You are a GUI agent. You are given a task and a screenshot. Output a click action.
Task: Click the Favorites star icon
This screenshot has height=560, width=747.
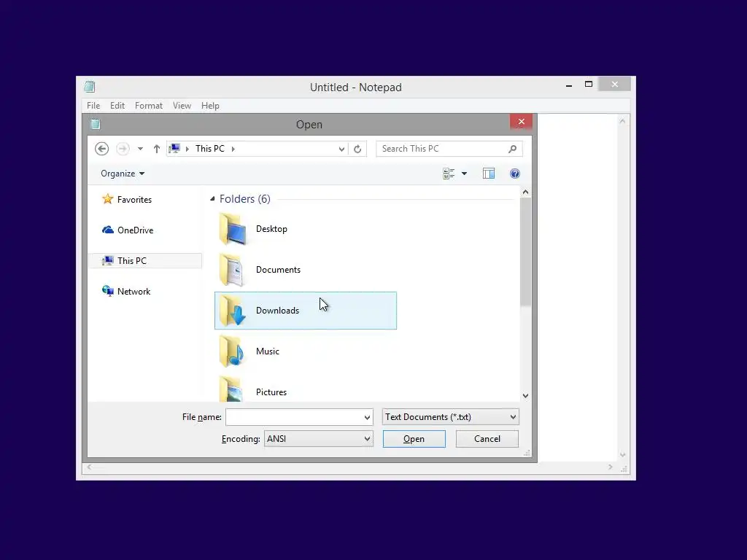tap(108, 199)
